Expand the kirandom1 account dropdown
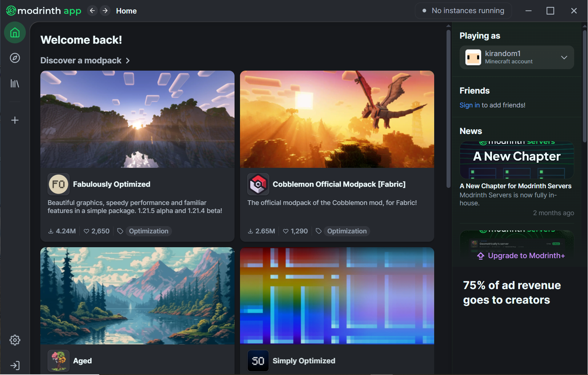Viewport: 588px width, 375px height. [x=564, y=57]
